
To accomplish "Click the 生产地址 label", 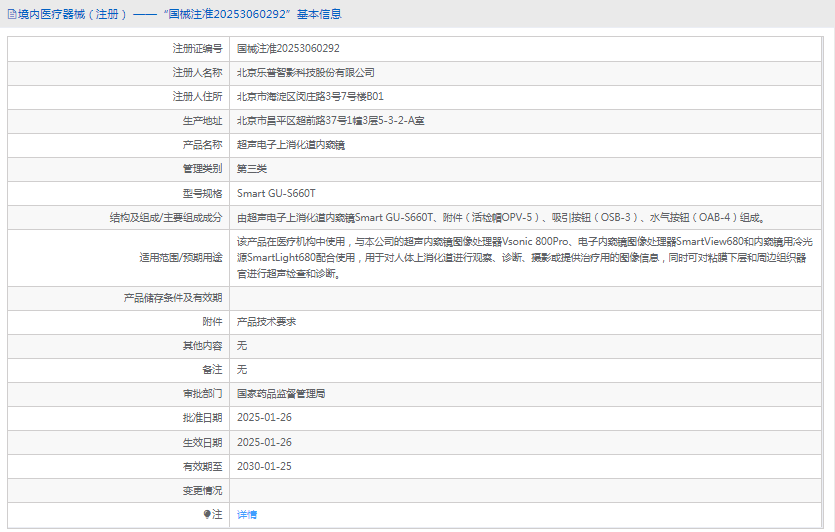I will click(x=202, y=121).
